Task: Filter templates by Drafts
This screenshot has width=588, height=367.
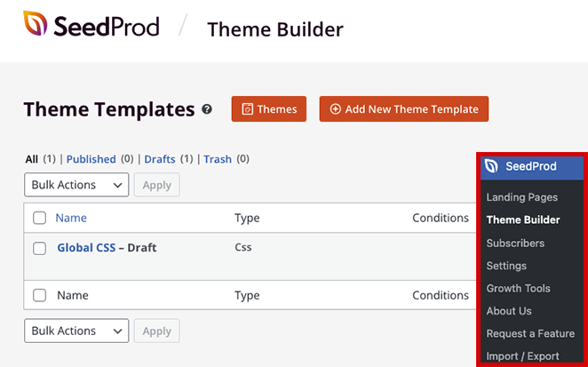Action: click(160, 159)
